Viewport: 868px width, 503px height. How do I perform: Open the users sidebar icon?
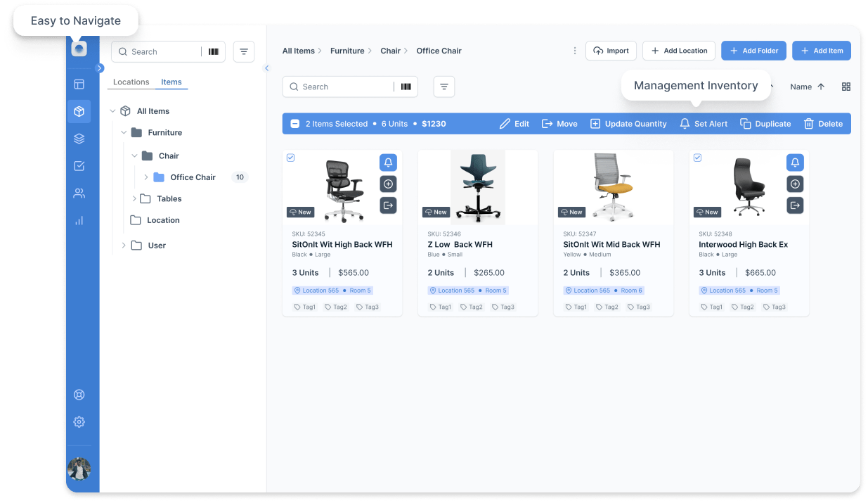click(79, 193)
